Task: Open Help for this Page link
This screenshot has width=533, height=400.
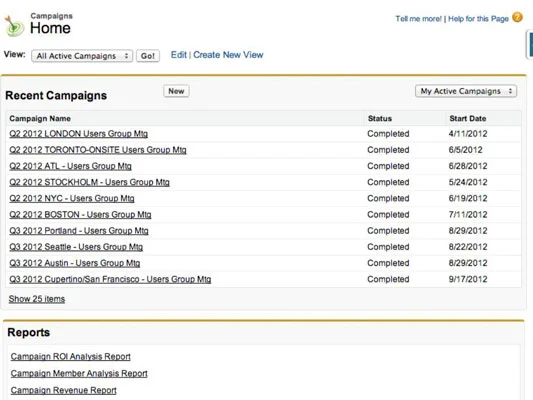Action: (478, 19)
